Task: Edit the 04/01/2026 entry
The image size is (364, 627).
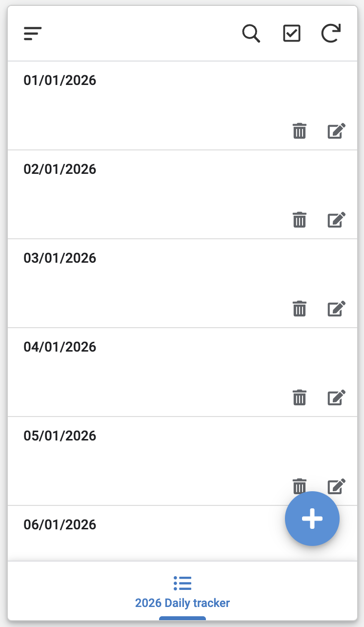Action: pos(336,397)
